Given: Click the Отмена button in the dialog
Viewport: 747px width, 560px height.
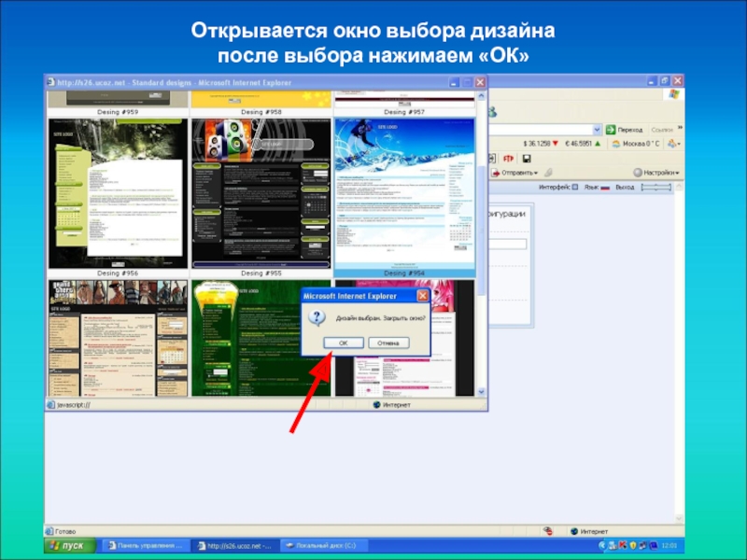Looking at the screenshot, I should point(388,343).
